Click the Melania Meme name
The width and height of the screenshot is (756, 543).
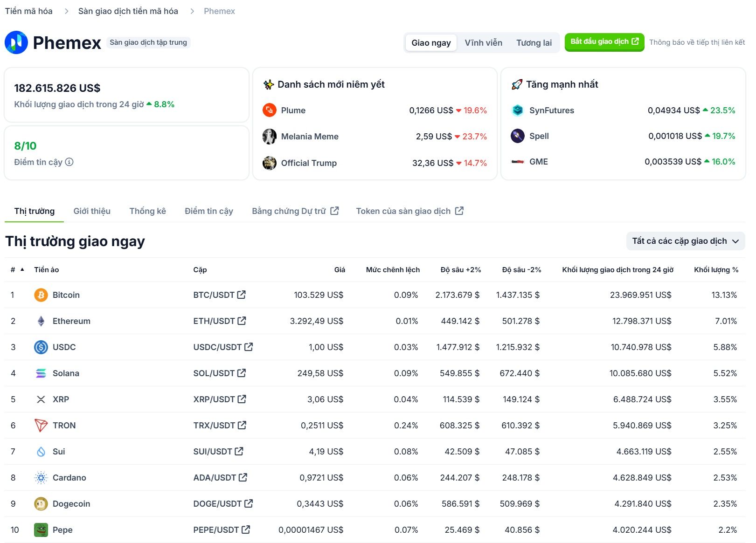point(310,137)
